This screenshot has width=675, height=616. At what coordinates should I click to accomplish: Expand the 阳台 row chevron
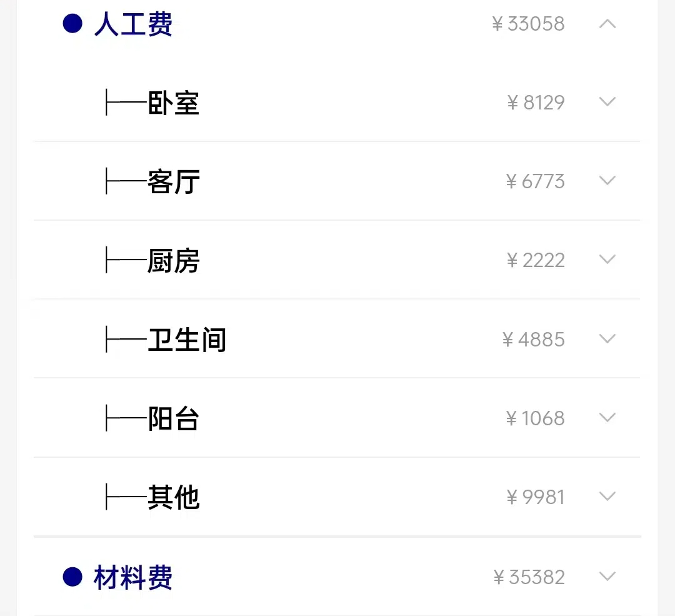tap(607, 417)
